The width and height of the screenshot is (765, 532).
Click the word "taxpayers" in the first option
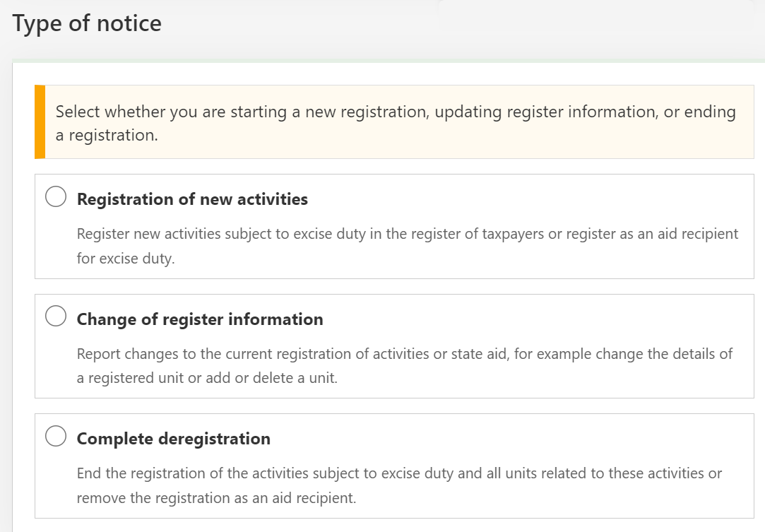[512, 234]
